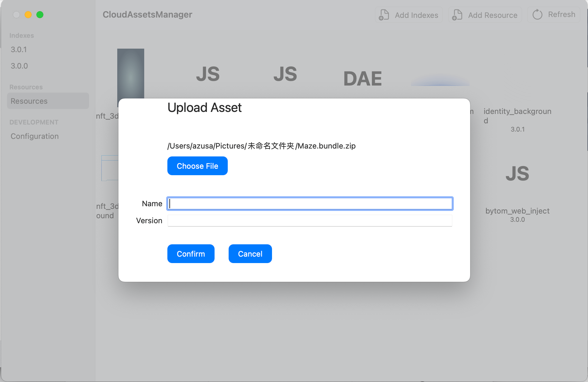This screenshot has height=382, width=588.
Task: Click the Add Indexes document icon
Action: pos(384,15)
